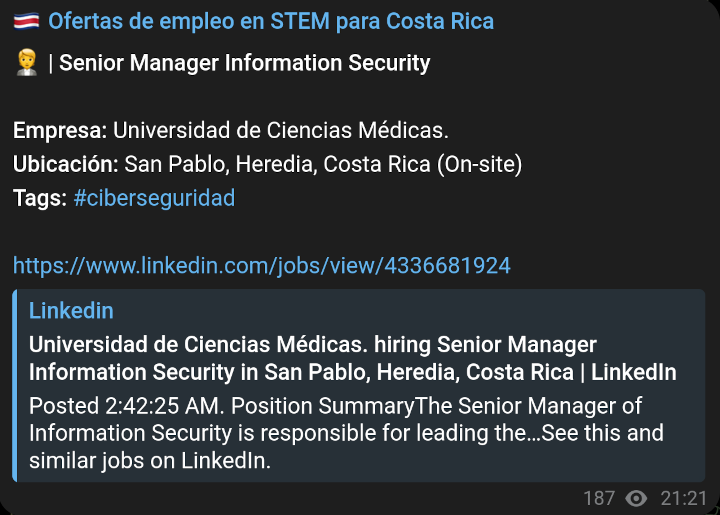Viewport: 720px width, 515px height.
Task: Click the Costa Rica flag emoji
Action: point(26,21)
